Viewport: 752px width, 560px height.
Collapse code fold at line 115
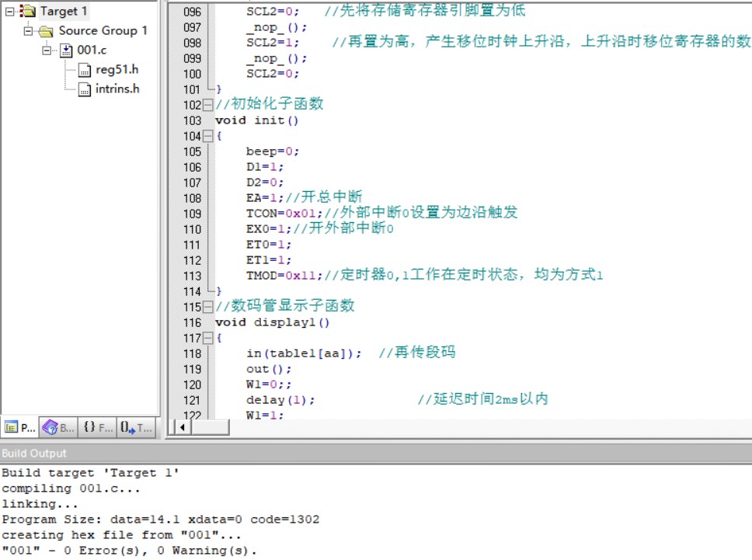click(x=207, y=306)
